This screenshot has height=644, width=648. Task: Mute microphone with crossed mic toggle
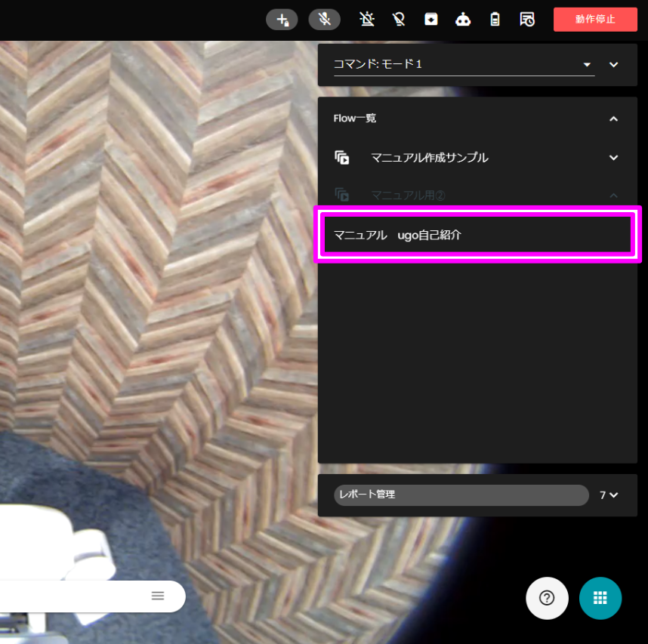[x=324, y=19]
